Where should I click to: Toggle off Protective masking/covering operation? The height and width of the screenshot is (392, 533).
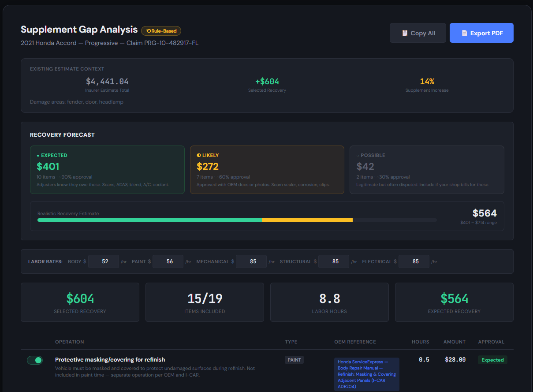coord(35,360)
